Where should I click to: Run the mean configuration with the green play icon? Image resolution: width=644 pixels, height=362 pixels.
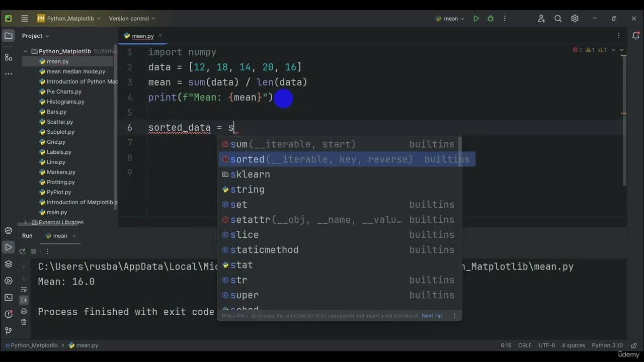[x=476, y=19]
